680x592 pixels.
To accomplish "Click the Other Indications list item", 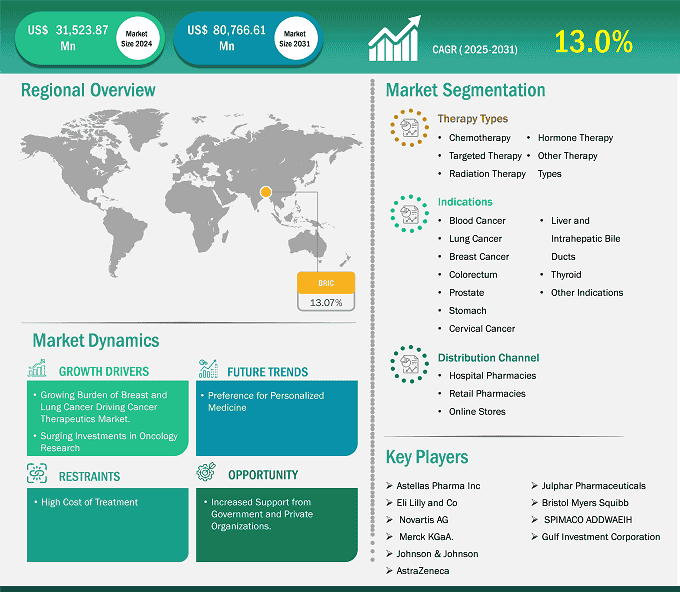I will 587,293.
